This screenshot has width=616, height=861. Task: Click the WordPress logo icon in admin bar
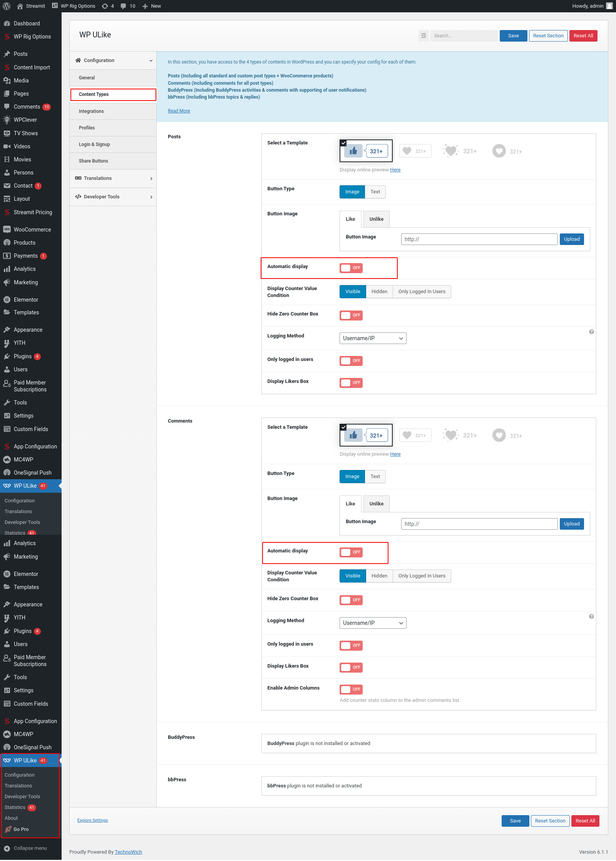[x=7, y=6]
